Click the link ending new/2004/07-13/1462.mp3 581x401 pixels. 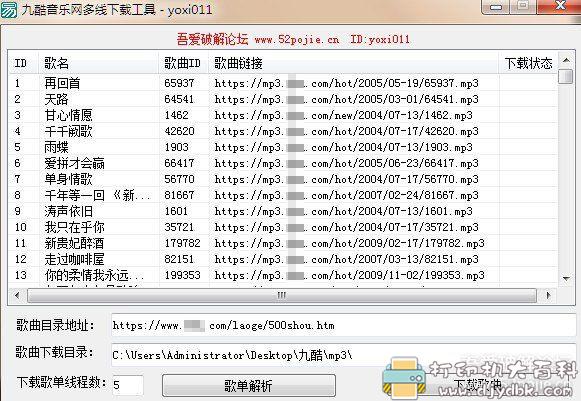tap(343, 115)
